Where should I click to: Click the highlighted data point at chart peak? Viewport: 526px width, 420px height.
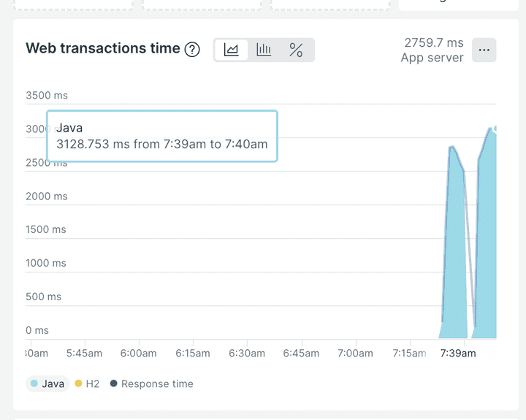(496, 129)
